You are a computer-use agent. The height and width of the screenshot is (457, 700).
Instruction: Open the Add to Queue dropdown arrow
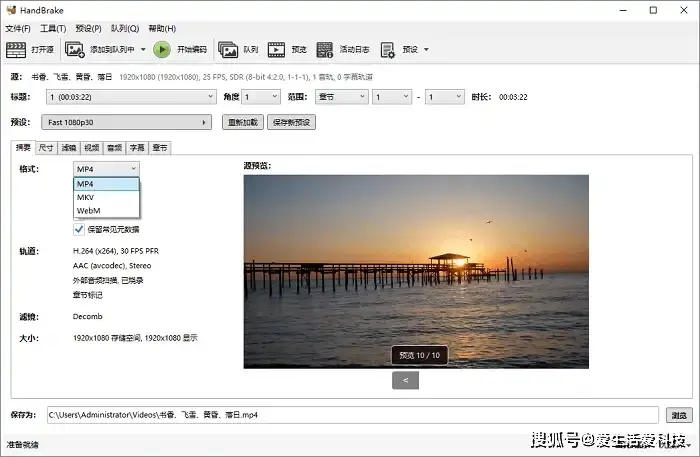point(143,50)
